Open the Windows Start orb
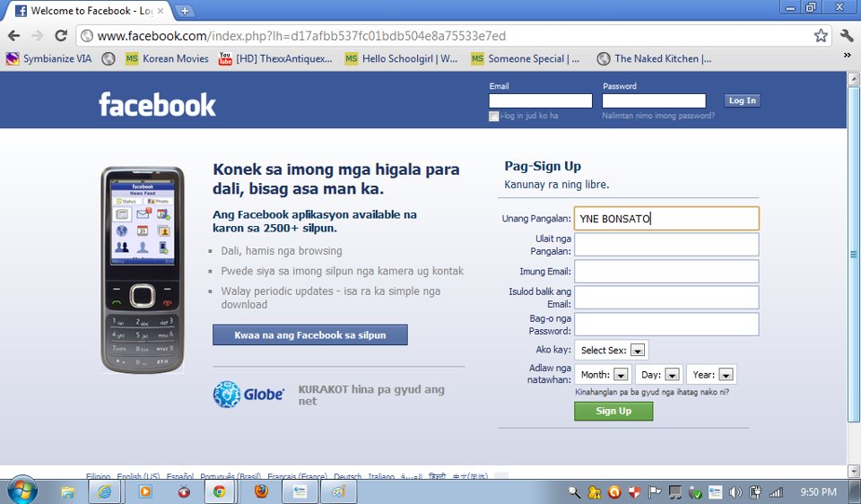 pyautogui.click(x=22, y=491)
